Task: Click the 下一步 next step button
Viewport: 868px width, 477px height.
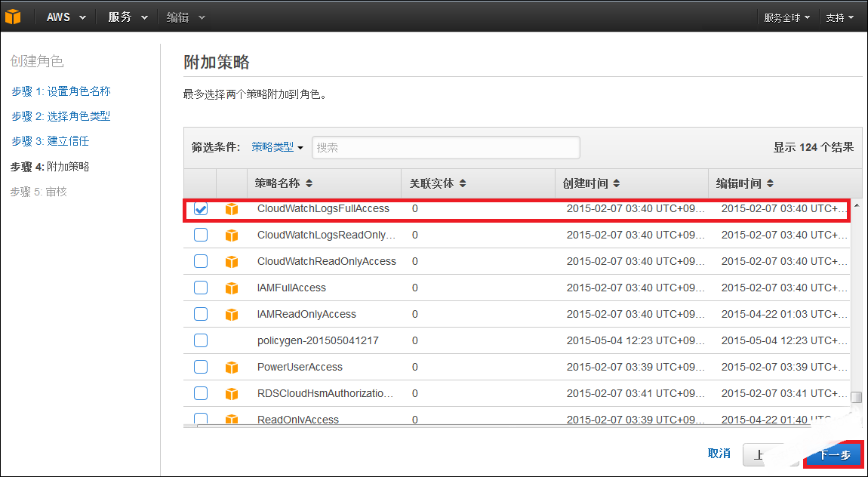Action: pyautogui.click(x=834, y=455)
